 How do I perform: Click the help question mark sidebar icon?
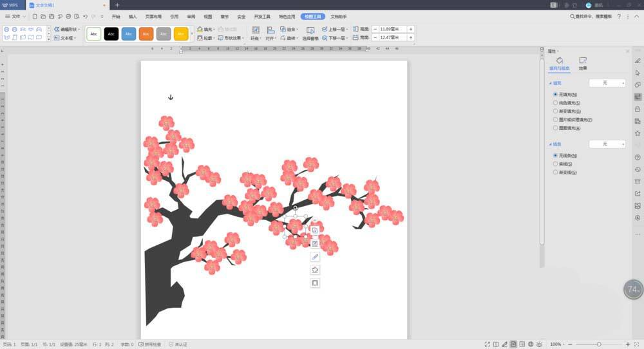[x=638, y=157]
